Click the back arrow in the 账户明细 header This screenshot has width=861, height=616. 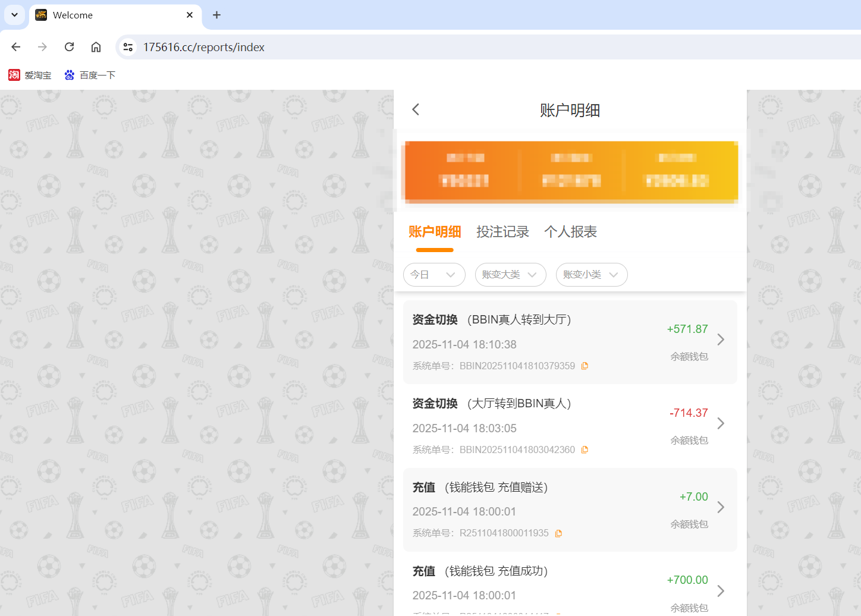(x=415, y=109)
